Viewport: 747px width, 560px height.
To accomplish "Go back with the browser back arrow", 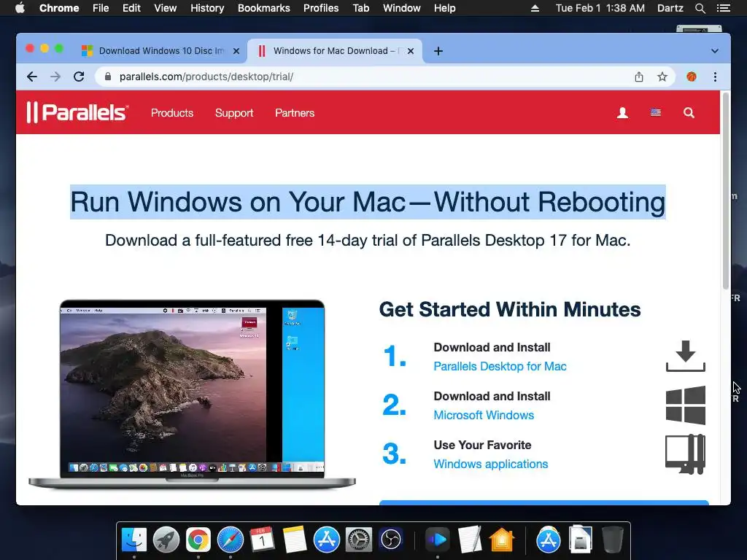I will click(x=32, y=77).
